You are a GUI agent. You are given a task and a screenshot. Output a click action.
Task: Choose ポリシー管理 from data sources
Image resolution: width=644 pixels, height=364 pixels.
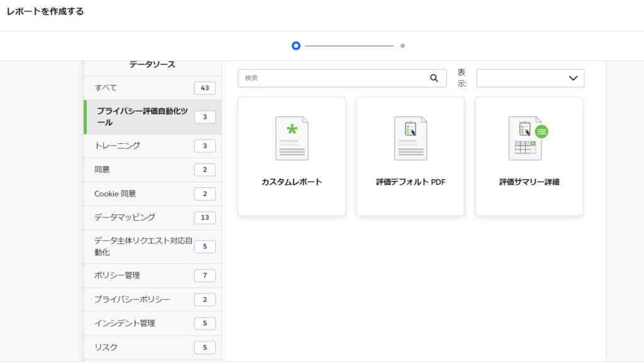coord(152,275)
